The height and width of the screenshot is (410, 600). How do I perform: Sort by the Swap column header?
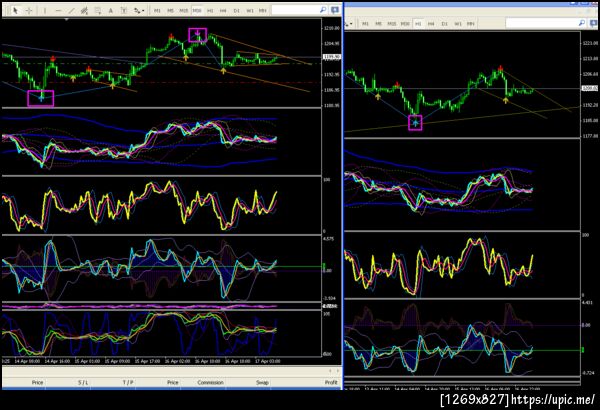tap(262, 382)
